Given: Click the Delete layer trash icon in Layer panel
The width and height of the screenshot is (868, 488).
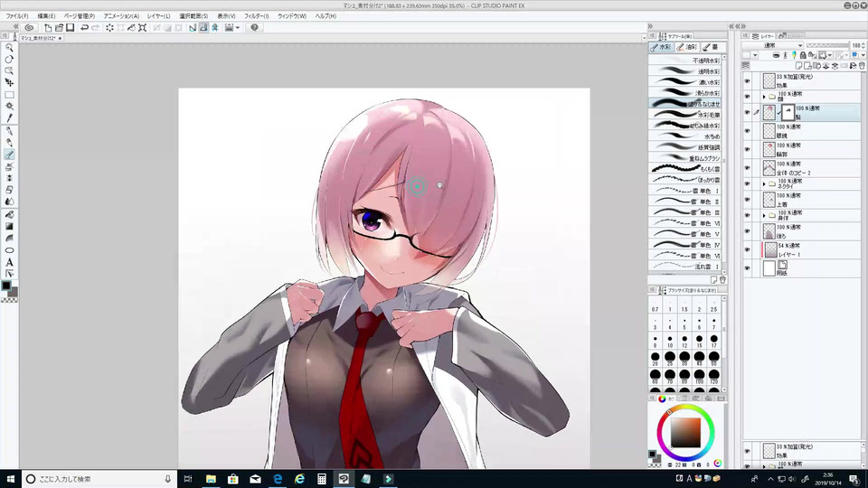Looking at the screenshot, I should coord(862,66).
